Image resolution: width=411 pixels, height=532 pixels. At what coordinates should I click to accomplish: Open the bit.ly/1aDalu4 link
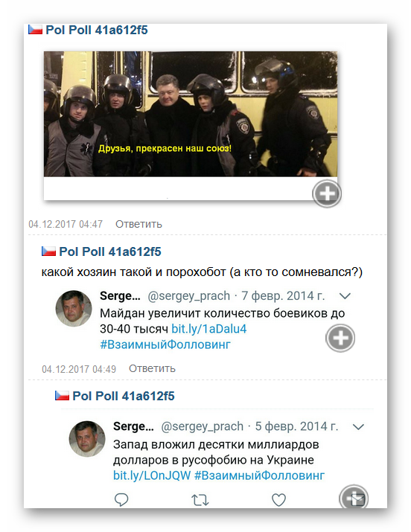coord(209,329)
